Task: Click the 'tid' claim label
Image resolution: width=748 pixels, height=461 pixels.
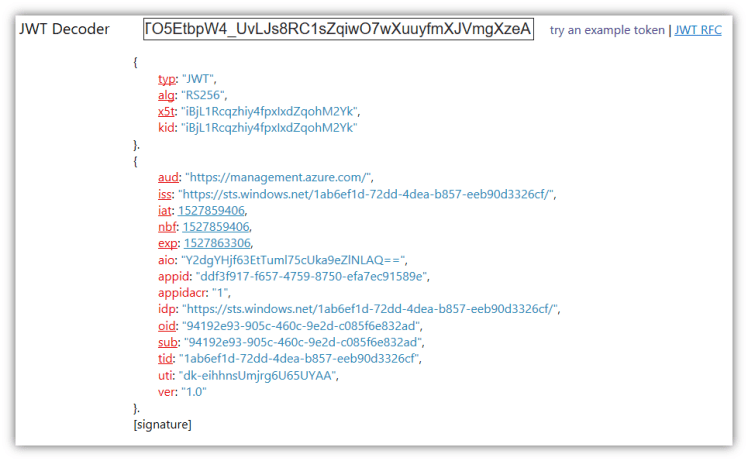Action: (166, 359)
